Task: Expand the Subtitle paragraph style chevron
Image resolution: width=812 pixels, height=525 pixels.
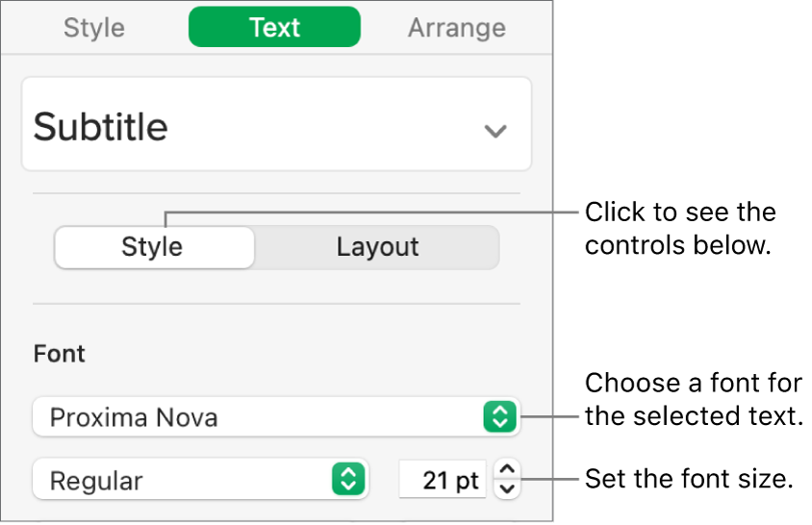Action: pyautogui.click(x=495, y=131)
